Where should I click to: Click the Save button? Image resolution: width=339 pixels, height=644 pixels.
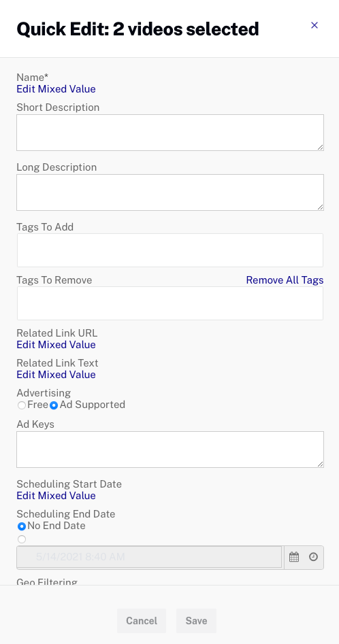[196, 621]
